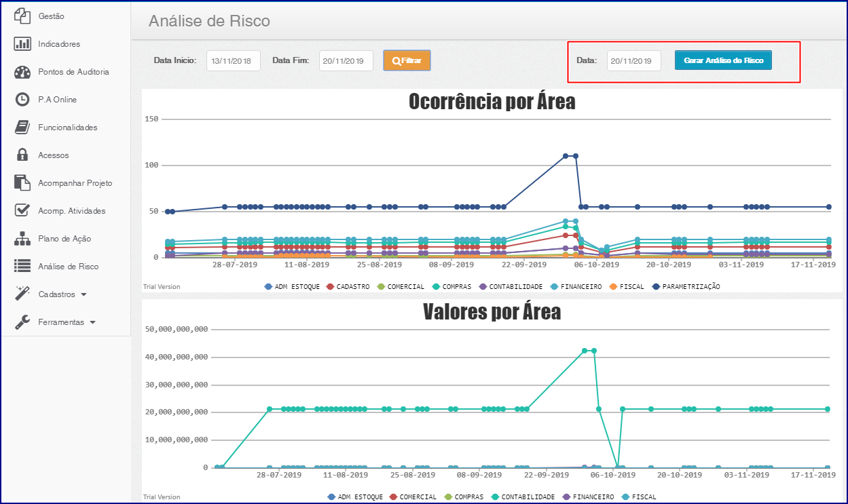Toggle FISCAL series in Ocorrência legend
This screenshot has width=848, height=504.
pyautogui.click(x=627, y=287)
